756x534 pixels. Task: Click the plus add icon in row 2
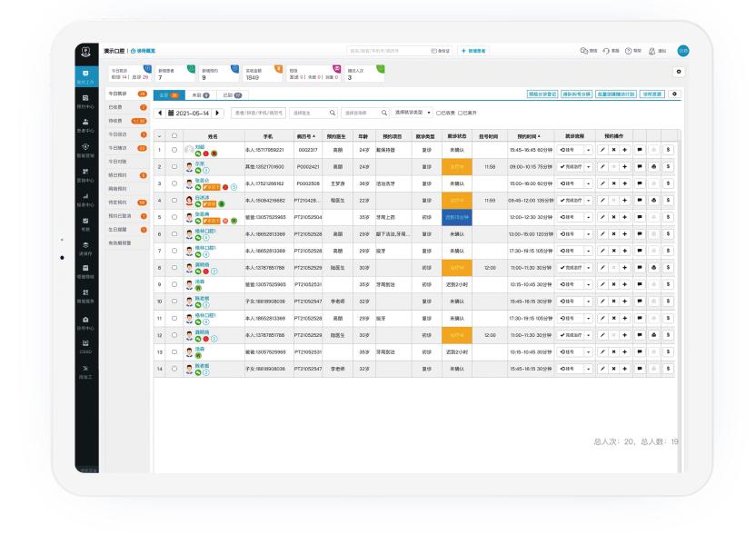click(625, 167)
